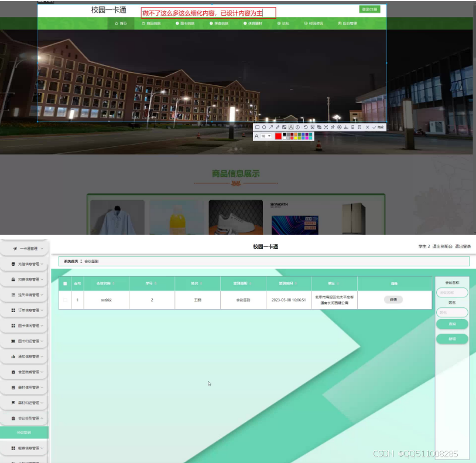Viewport: 476px width, 463px height.
Task: Open the 商品信息 nav tab
Action: 151,23
